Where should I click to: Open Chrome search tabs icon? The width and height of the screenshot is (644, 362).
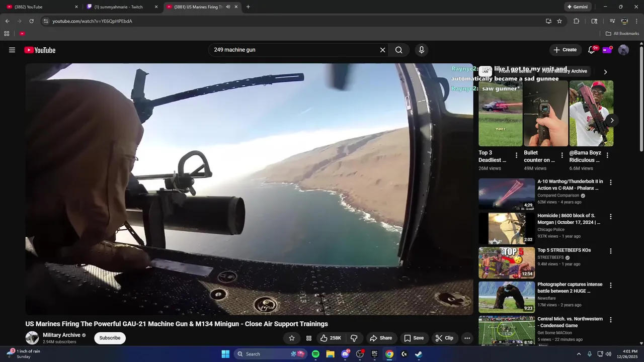(594, 21)
